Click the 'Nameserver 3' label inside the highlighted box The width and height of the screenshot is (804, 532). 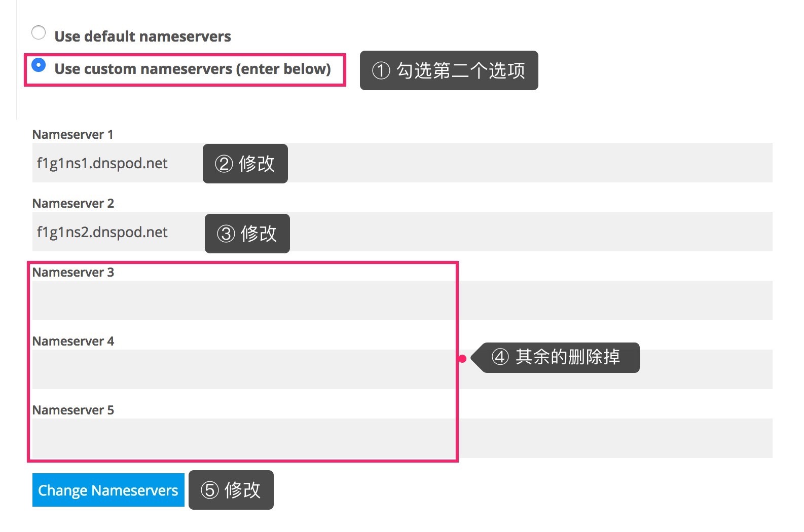tap(74, 272)
